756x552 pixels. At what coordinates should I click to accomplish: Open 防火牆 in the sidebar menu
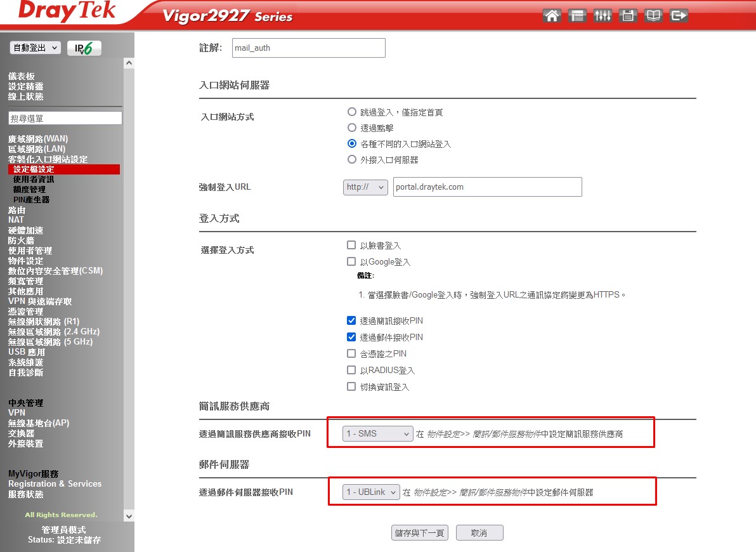coord(21,240)
